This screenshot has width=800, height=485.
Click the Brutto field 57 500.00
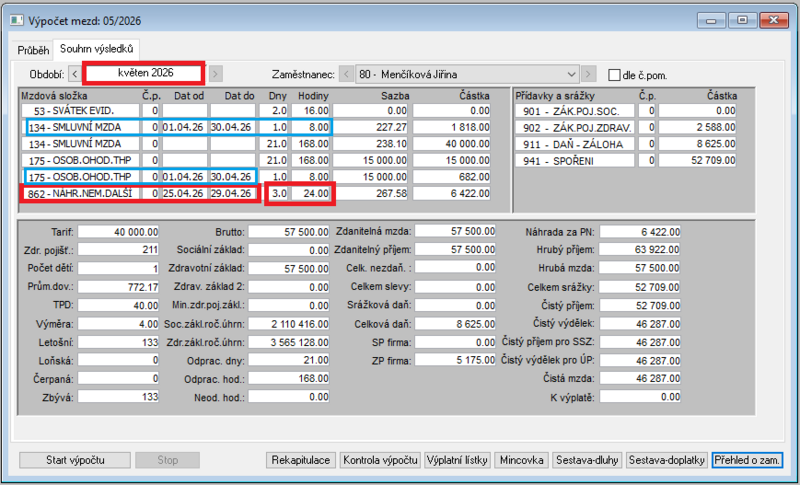[289, 232]
